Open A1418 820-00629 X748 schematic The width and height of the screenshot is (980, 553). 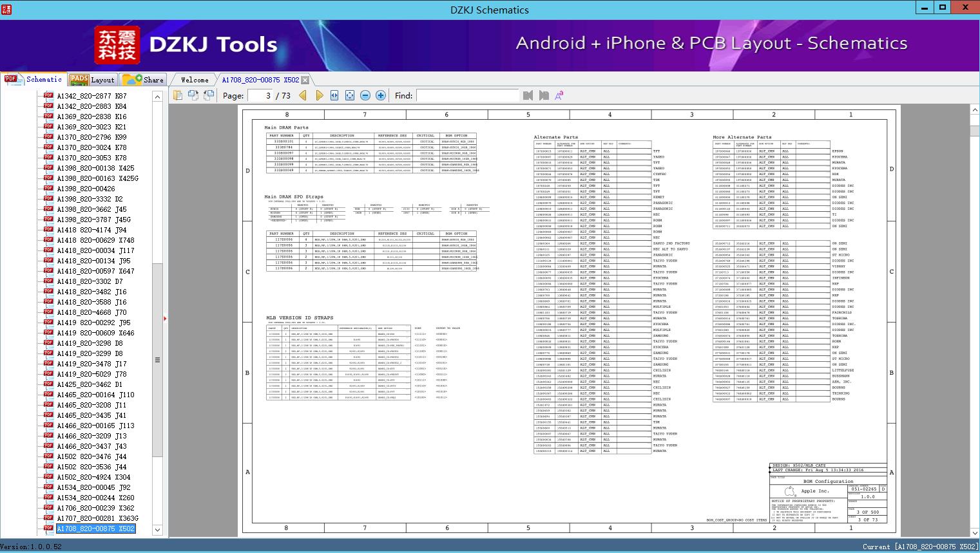[95, 240]
